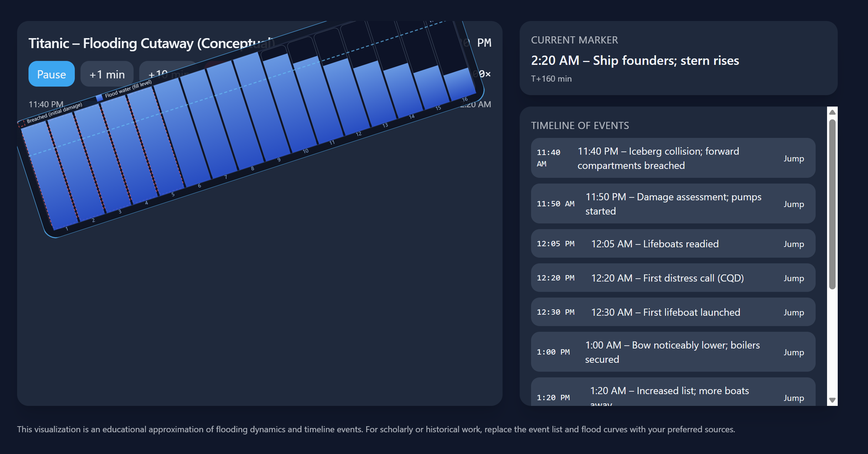Jump to Lifeboats readied event
This screenshot has width=868, height=454.
(793, 244)
